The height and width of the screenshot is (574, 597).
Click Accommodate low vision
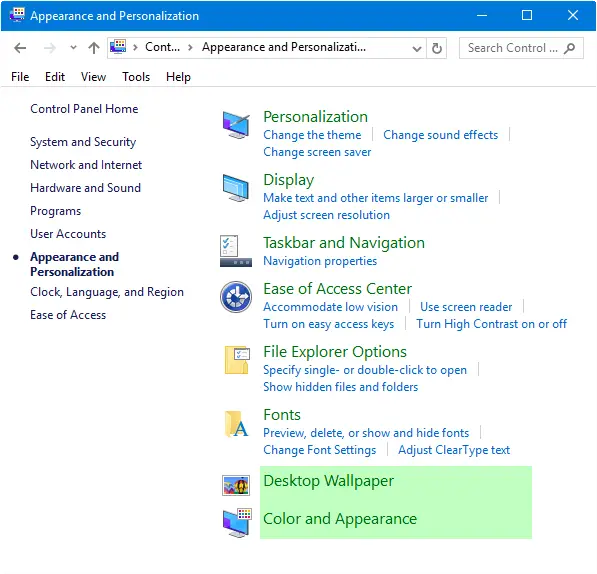point(330,307)
